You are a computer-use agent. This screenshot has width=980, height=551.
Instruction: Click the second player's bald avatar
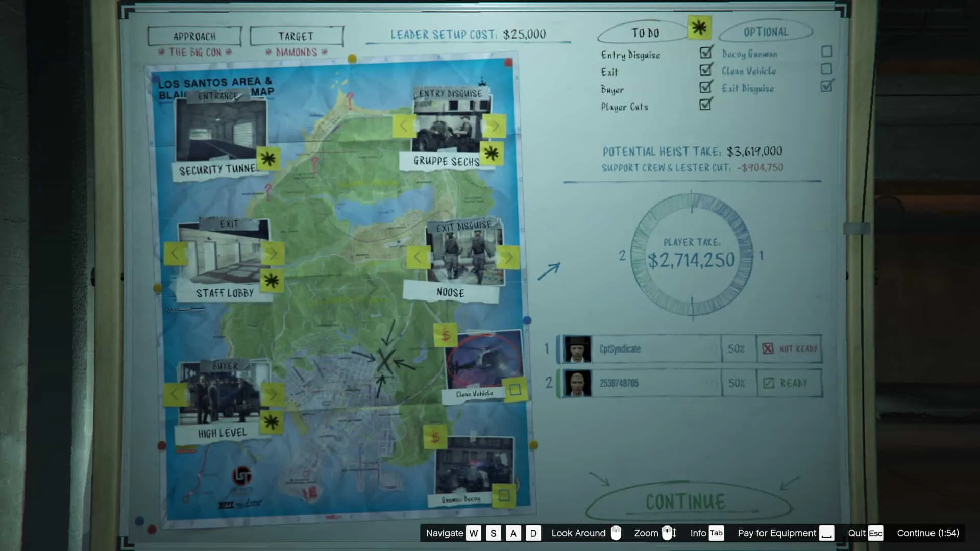577,383
